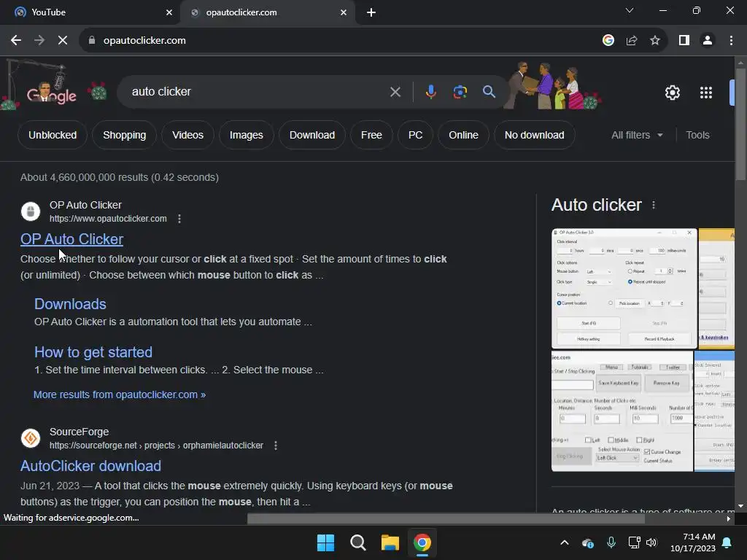Open the Chrome profile menu
747x560 pixels.
click(x=708, y=41)
